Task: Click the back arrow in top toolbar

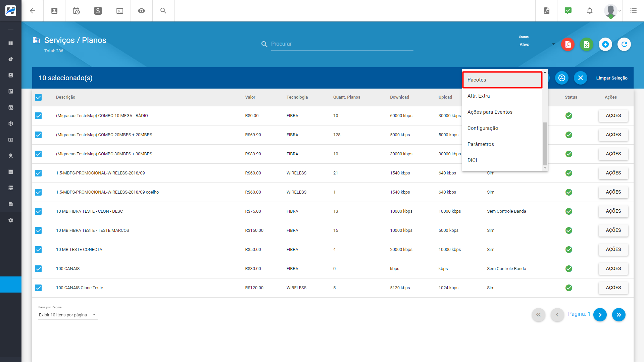Action: (x=33, y=11)
